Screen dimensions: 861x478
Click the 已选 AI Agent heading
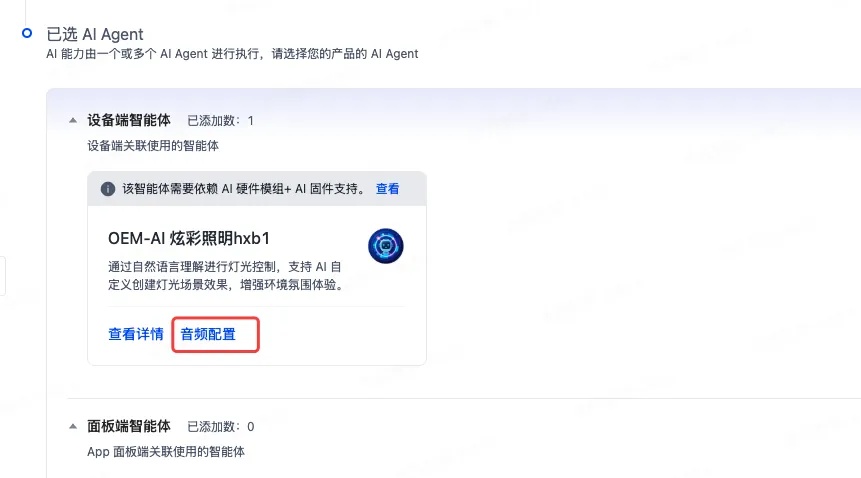pyautogui.click(x=95, y=34)
